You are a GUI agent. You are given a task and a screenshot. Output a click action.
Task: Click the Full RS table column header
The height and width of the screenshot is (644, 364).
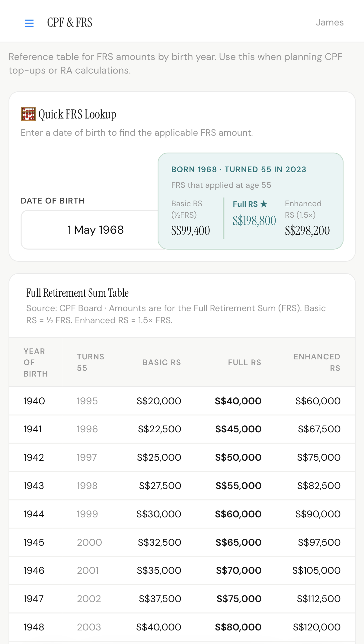click(x=244, y=362)
